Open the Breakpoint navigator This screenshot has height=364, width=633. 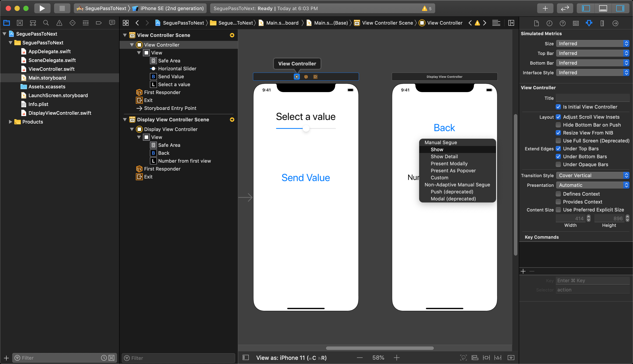click(x=99, y=23)
